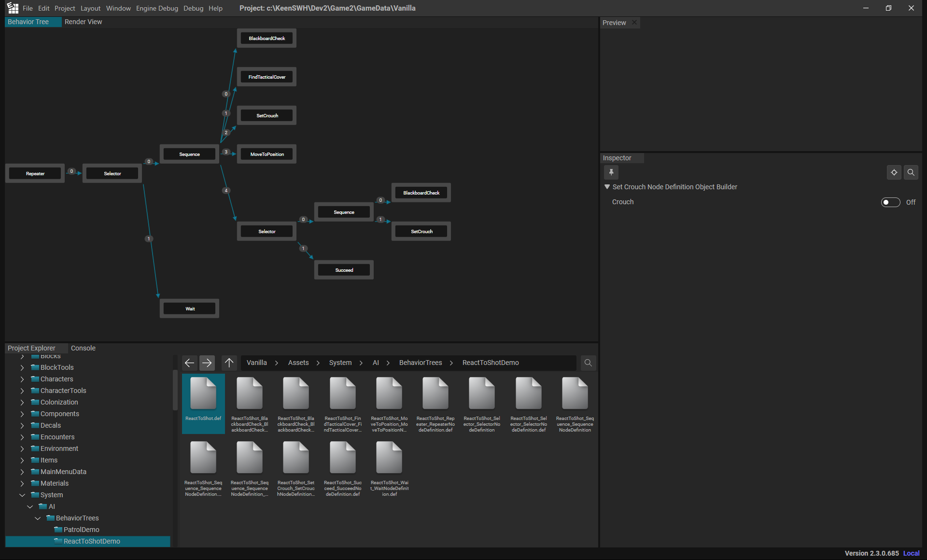Collapse the System folder tree
Viewport: 927px width, 560px height.
click(22, 495)
